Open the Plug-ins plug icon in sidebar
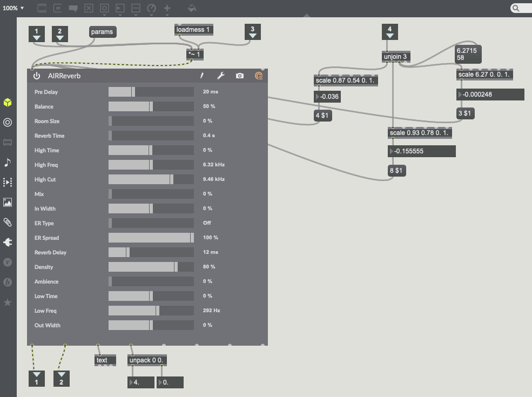This screenshot has width=532, height=397. (8, 243)
